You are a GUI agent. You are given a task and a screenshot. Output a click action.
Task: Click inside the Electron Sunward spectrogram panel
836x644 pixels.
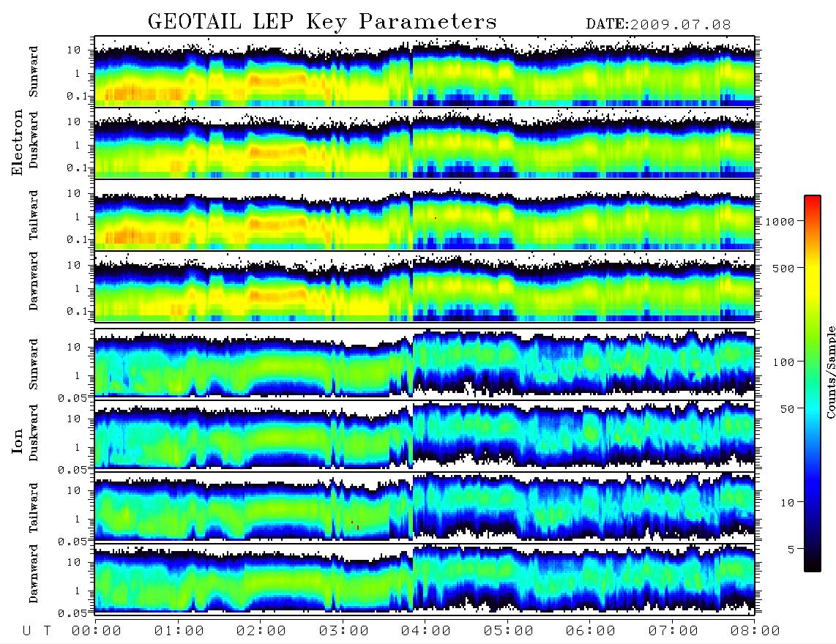point(425,71)
